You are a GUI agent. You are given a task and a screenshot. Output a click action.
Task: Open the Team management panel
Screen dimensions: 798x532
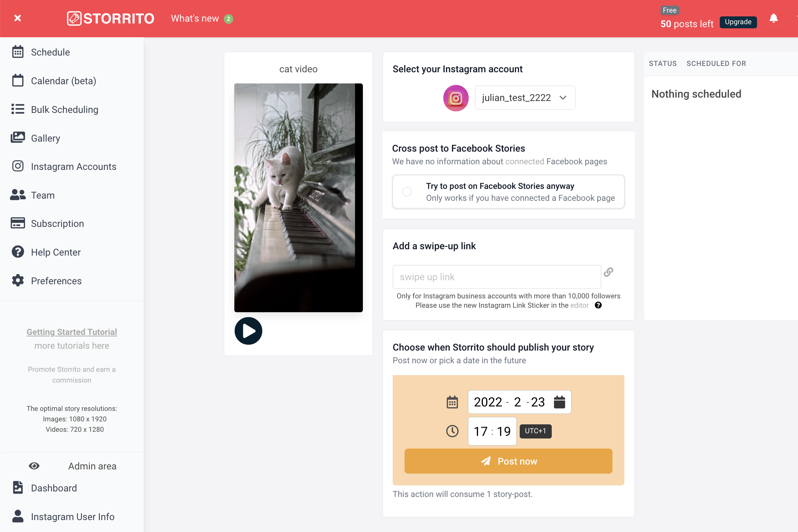(x=43, y=195)
